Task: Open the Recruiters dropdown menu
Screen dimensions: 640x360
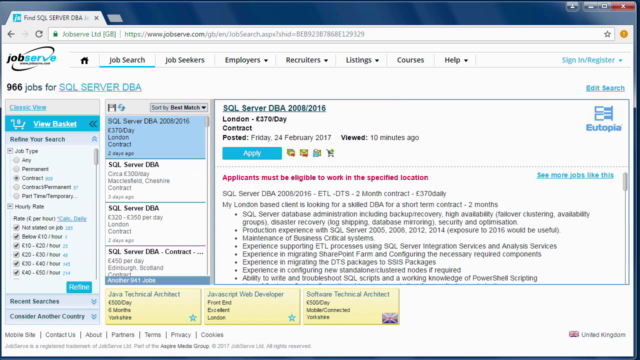Action: (307, 60)
